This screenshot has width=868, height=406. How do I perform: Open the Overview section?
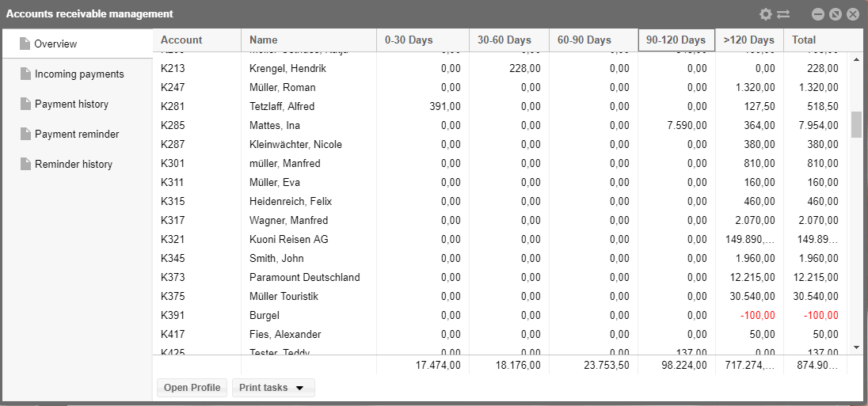[x=77, y=44]
